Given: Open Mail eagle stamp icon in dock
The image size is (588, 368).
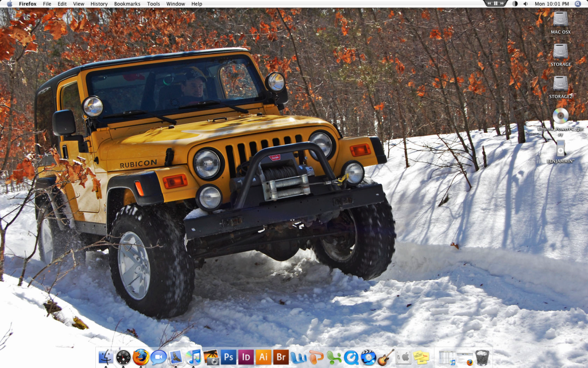Looking at the screenshot, I should pyautogui.click(x=176, y=357).
